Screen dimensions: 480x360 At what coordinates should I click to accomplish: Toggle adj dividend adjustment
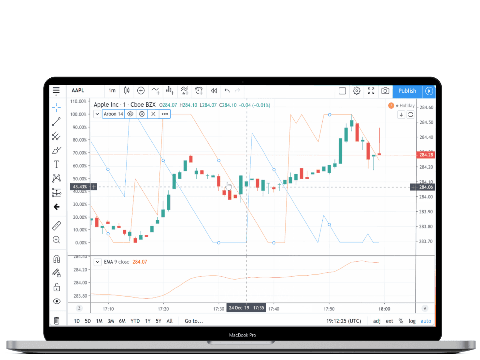coord(376,321)
